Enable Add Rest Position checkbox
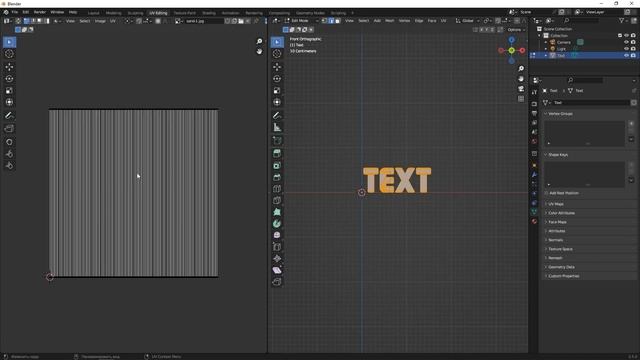The width and height of the screenshot is (640, 360). point(546,193)
